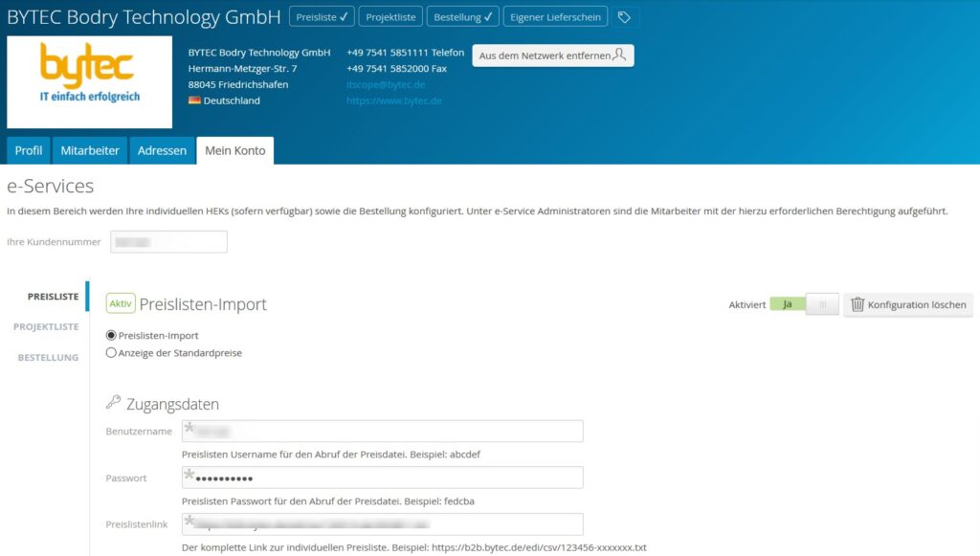The image size is (980, 556).
Task: Click Aus dem Netzwerk entfernen
Action: click(552, 55)
